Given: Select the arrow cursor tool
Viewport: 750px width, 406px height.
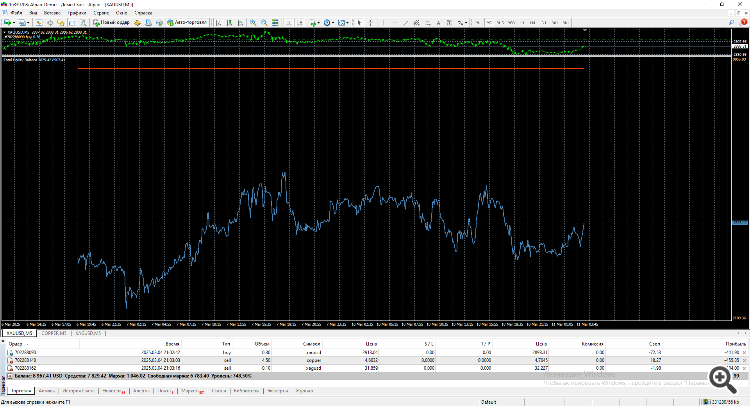Looking at the screenshot, I should (360, 22).
